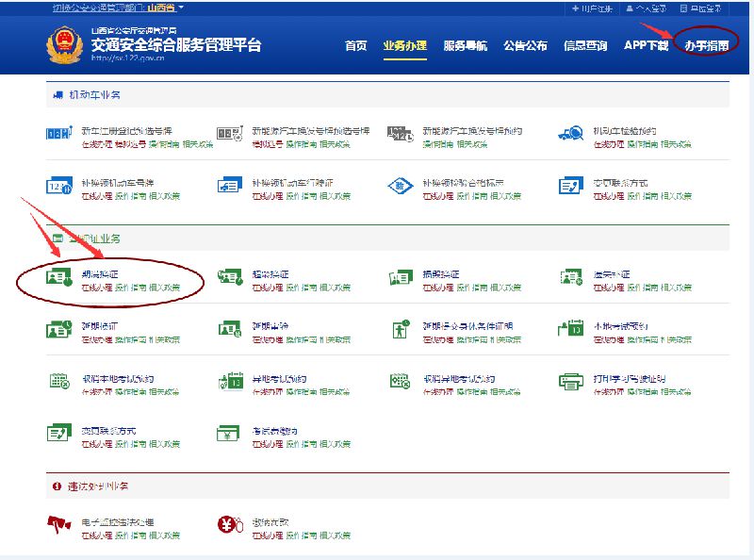The width and height of the screenshot is (754, 560).
Task: Switch to the 公告公布 tab
Action: tap(525, 45)
